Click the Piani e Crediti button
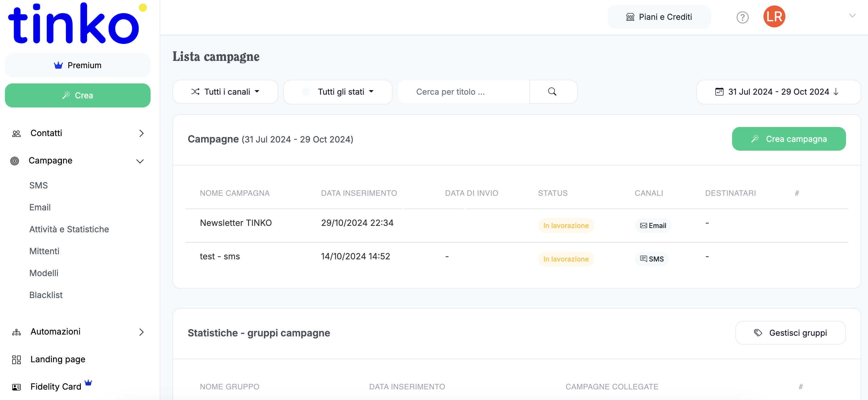868x400 pixels. pos(659,17)
